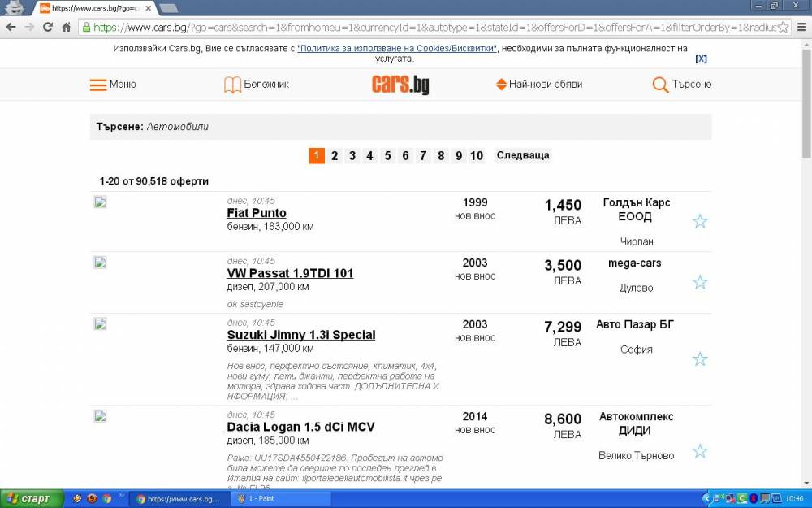Click the browser forward arrow
This screenshot has width=812, height=508.
[x=29, y=27]
